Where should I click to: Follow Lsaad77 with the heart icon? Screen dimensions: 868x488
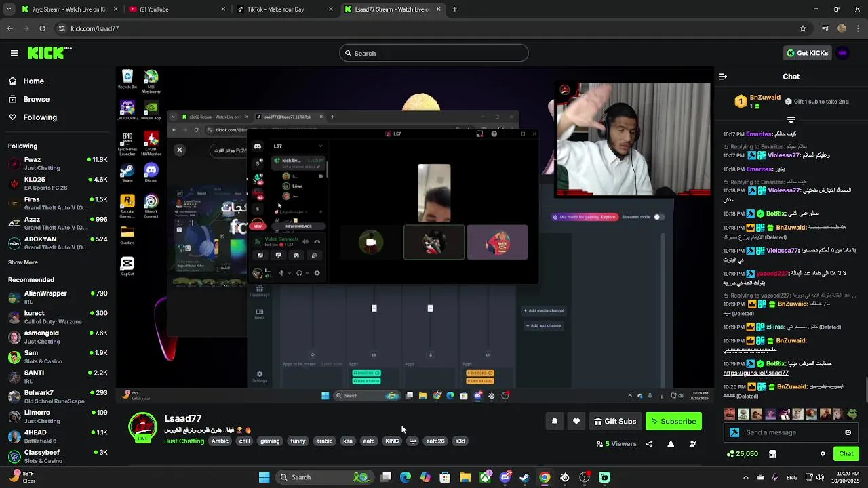click(x=576, y=422)
